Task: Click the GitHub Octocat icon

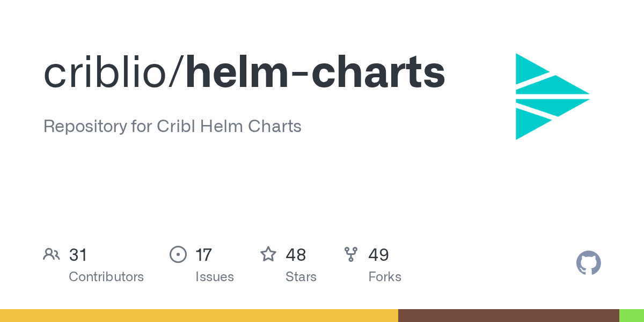Action: (x=588, y=264)
